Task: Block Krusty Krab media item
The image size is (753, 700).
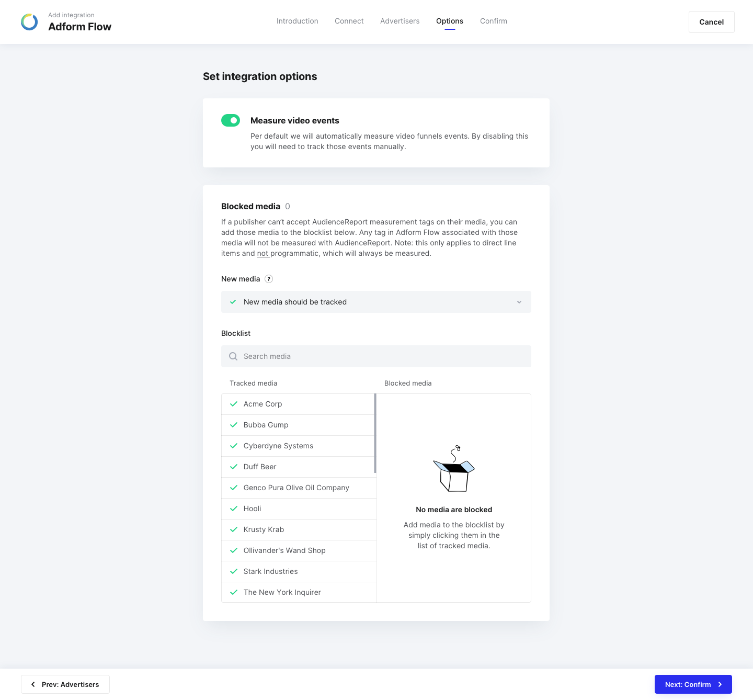Action: coord(298,529)
